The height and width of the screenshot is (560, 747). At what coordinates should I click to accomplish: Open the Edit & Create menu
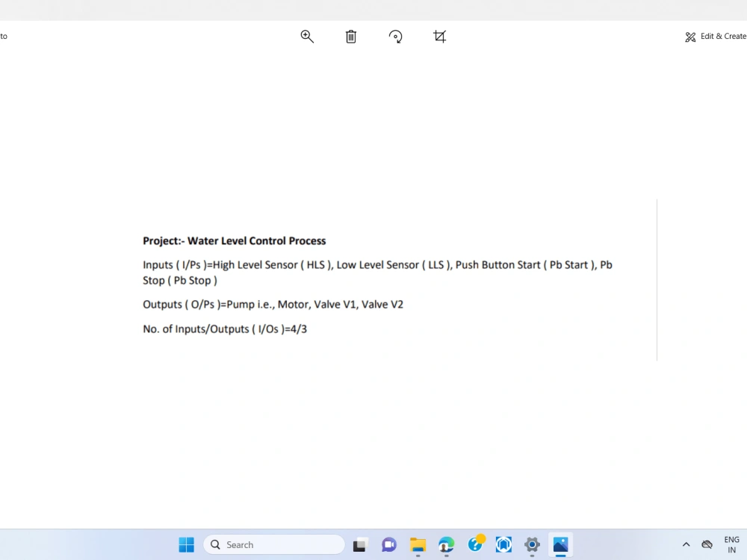point(714,36)
